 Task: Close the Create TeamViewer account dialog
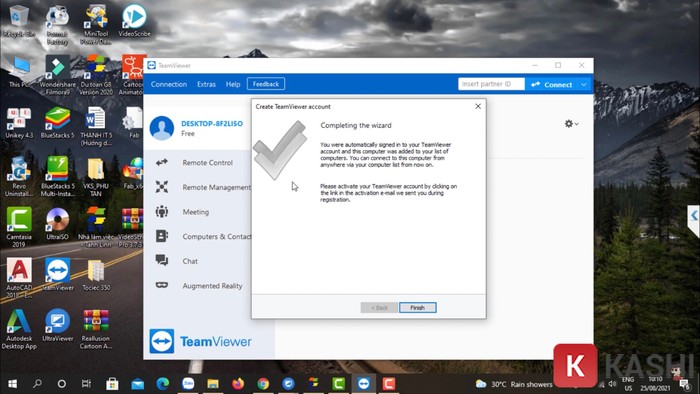478,106
